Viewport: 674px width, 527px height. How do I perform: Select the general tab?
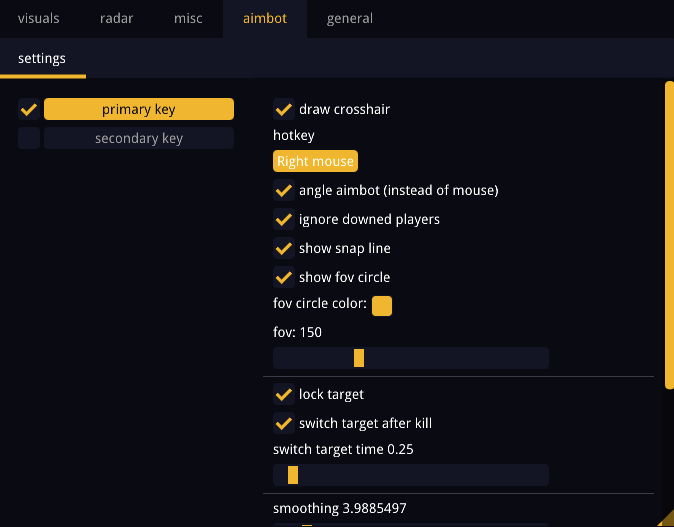[x=349, y=18]
